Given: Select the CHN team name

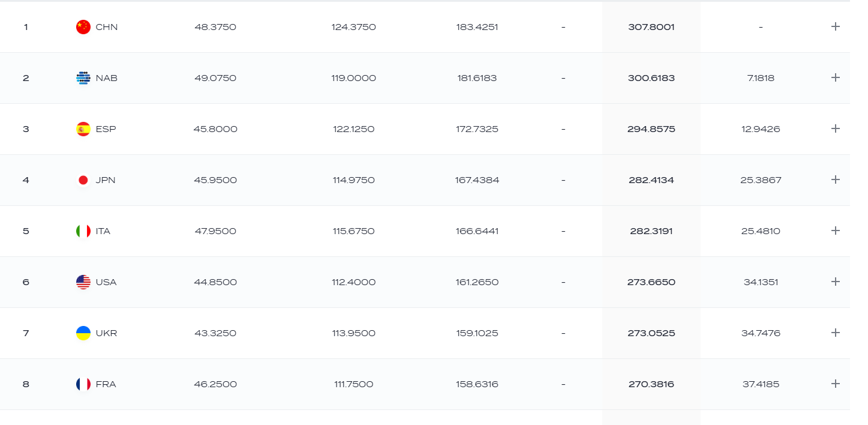Looking at the screenshot, I should (x=107, y=27).
